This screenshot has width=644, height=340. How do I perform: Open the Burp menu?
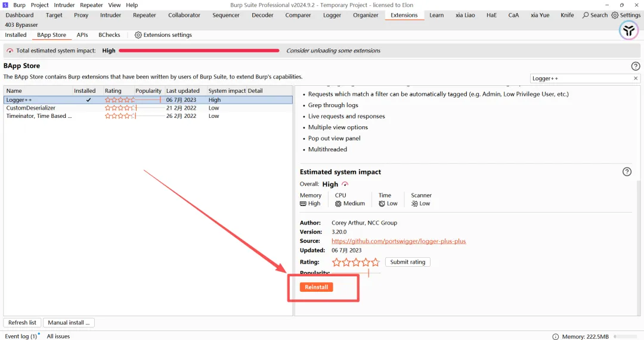(19, 5)
